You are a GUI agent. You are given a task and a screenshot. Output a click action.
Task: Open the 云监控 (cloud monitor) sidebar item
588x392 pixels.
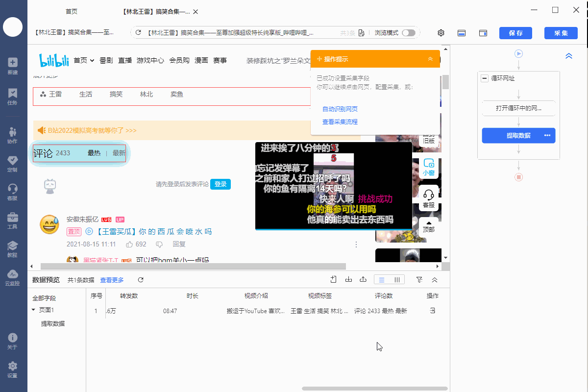point(13,277)
